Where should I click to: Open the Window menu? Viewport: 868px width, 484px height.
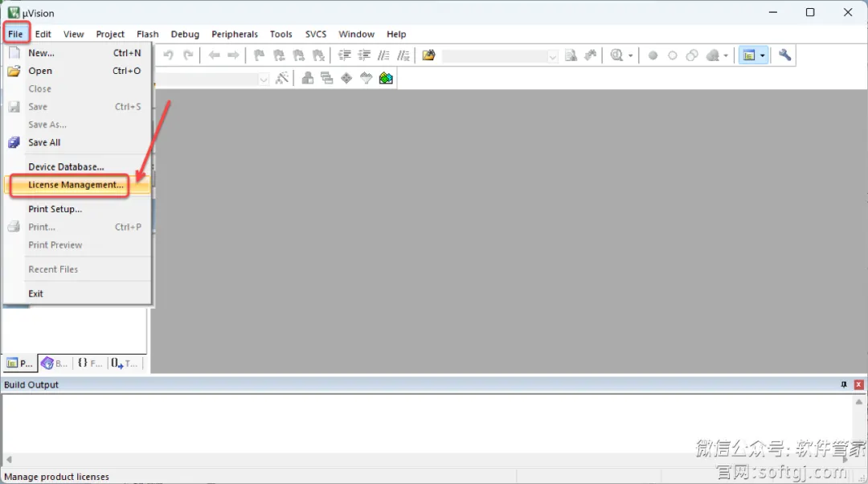pyautogui.click(x=357, y=34)
